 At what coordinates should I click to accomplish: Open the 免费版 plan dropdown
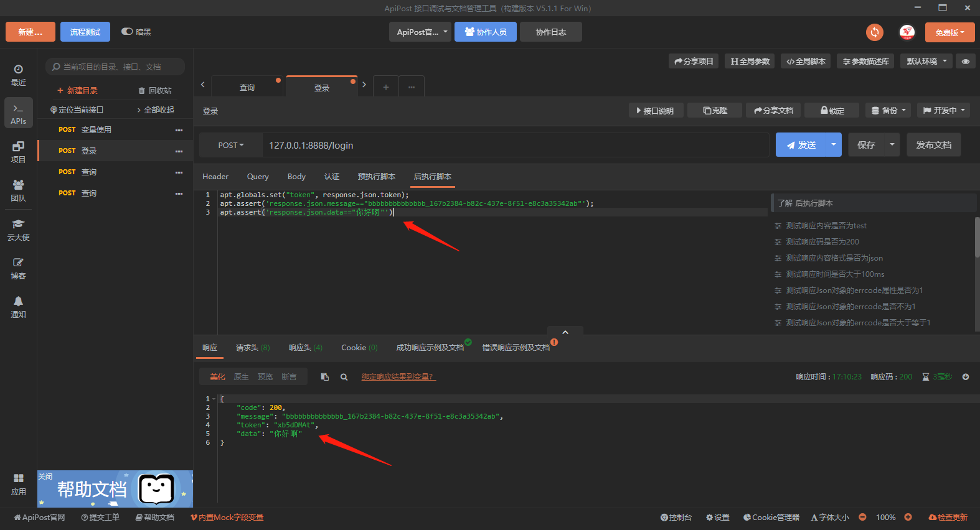click(949, 32)
